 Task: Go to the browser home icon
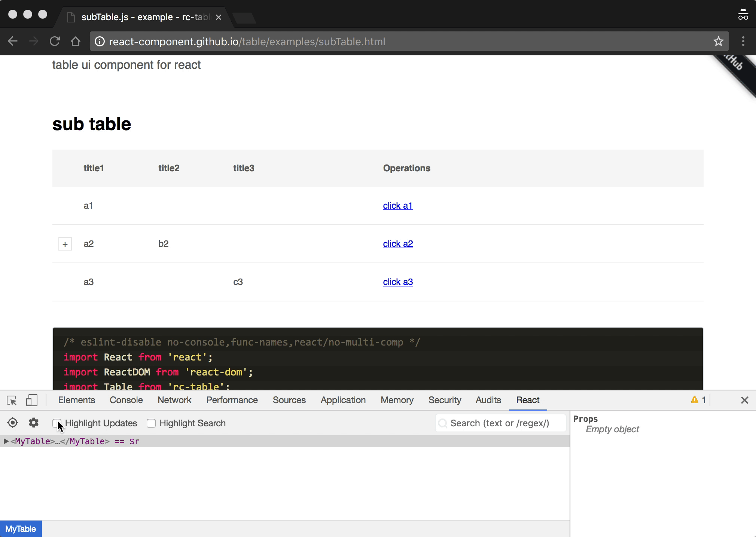tap(76, 42)
